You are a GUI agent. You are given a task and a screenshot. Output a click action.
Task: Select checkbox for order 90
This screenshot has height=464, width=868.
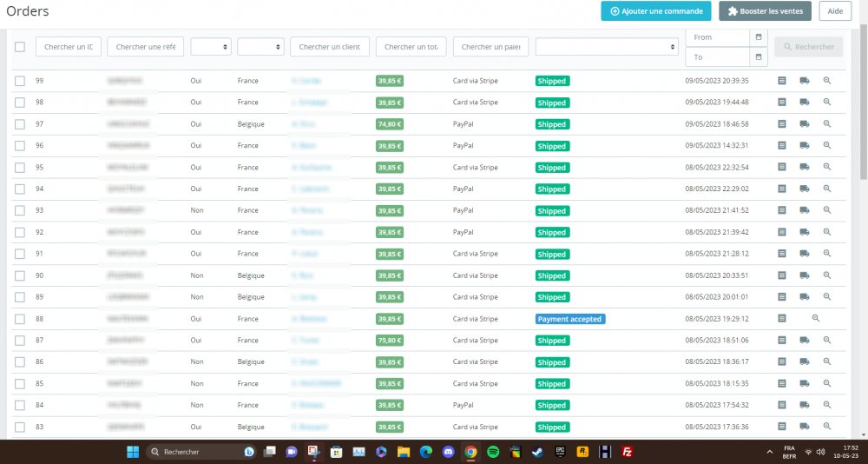pos(20,275)
